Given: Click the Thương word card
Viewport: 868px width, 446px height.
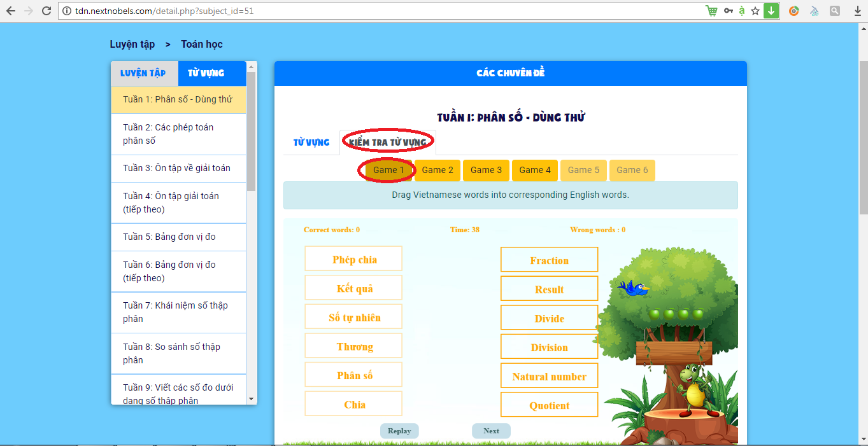Looking at the screenshot, I should (x=353, y=345).
